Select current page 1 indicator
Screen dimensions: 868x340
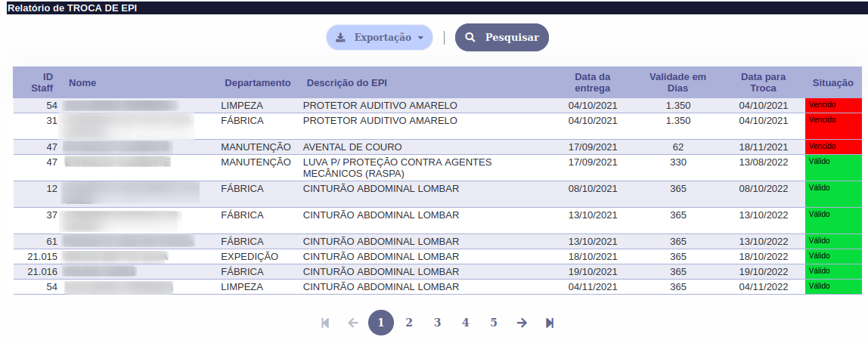click(381, 323)
